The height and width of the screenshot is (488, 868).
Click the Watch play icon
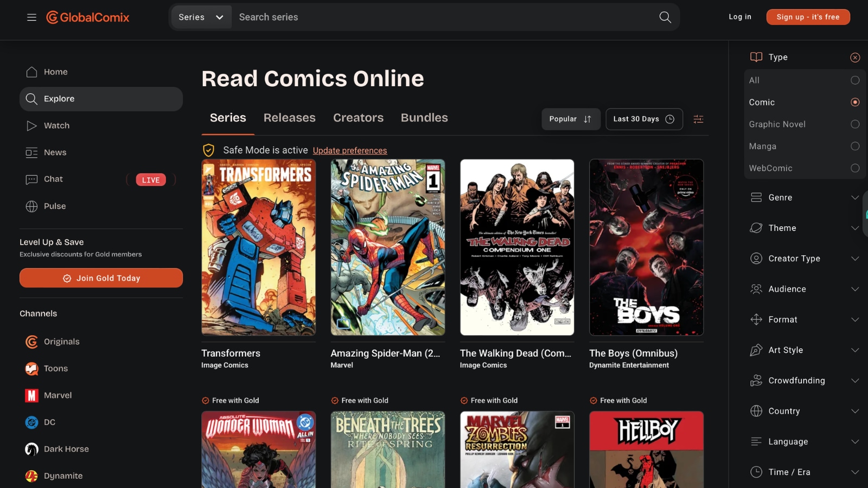[31, 126]
